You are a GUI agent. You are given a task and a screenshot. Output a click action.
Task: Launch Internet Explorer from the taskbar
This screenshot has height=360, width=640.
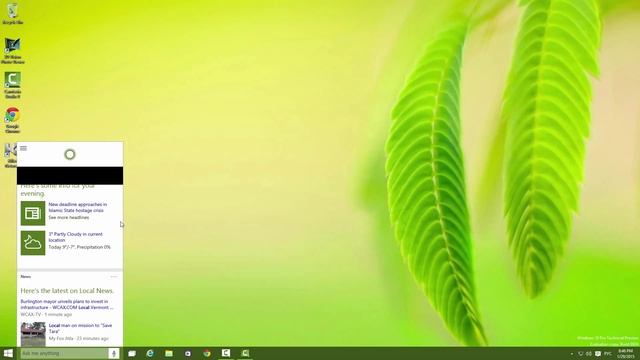[x=150, y=353]
